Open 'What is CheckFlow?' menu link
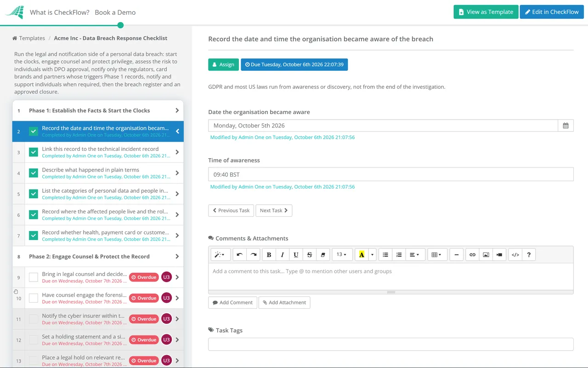588x368 pixels. tap(60, 12)
